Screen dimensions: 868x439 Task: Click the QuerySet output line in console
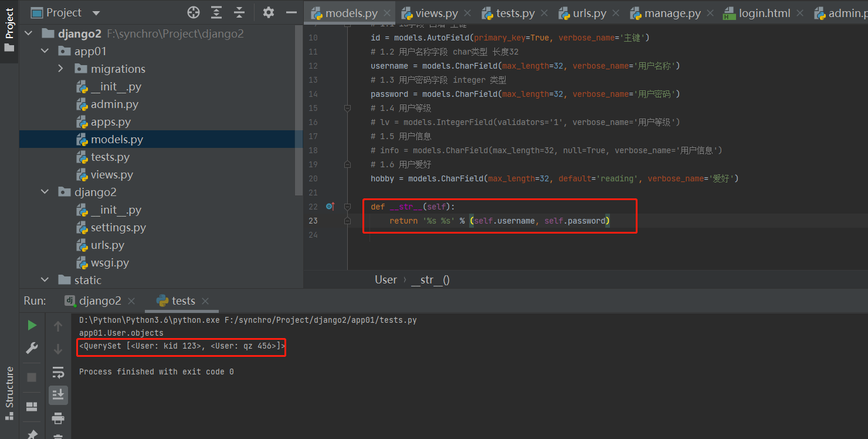[182, 347]
